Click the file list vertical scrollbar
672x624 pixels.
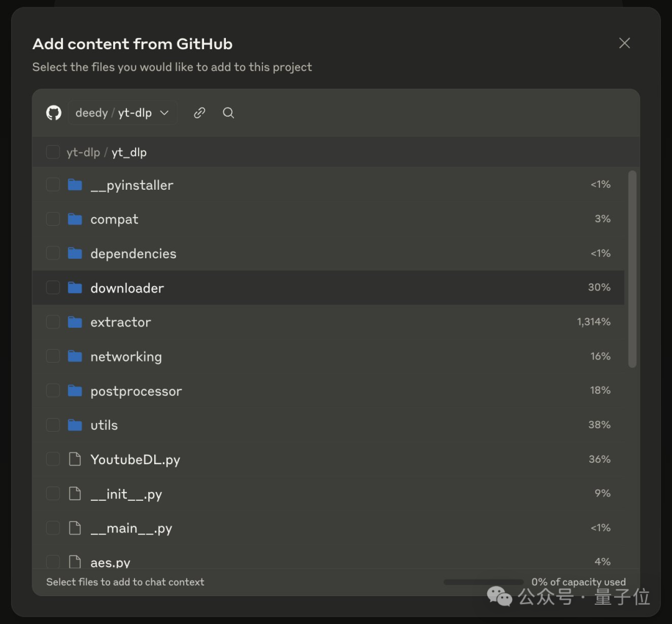(x=632, y=269)
